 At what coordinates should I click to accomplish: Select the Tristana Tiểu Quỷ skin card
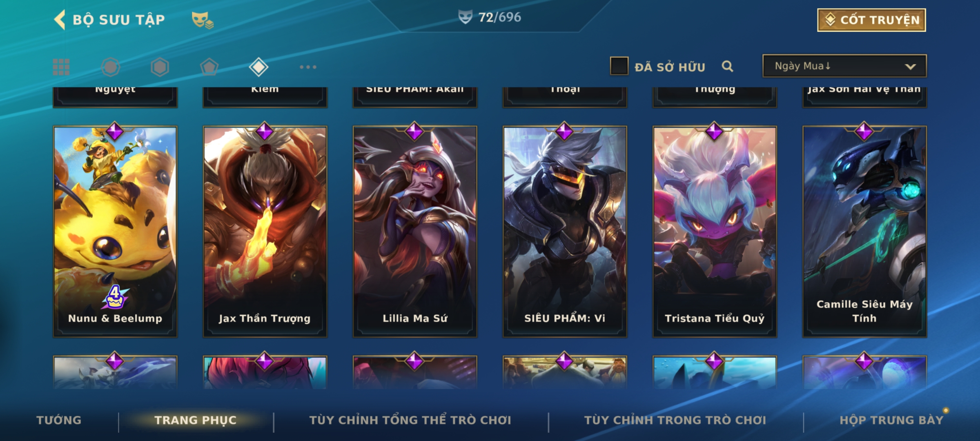pyautogui.click(x=715, y=231)
